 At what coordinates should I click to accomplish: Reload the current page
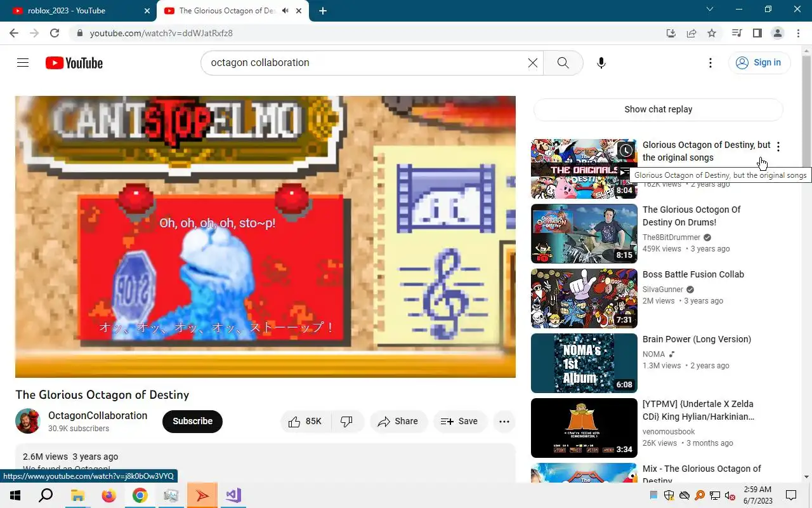[x=55, y=33]
